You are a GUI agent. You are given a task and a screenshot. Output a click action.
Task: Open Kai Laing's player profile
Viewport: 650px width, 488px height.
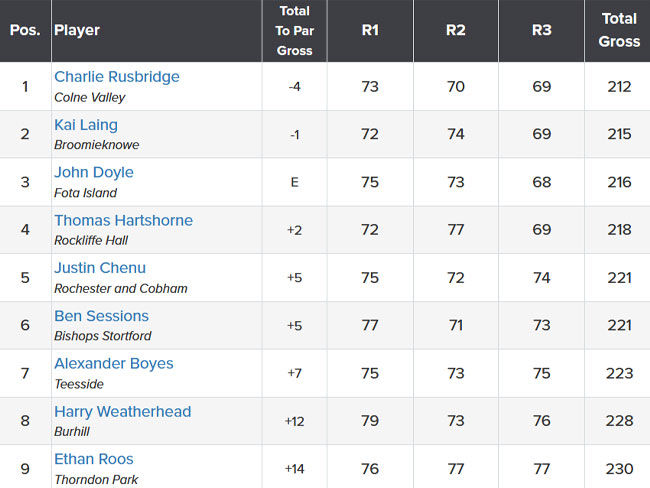pos(86,125)
